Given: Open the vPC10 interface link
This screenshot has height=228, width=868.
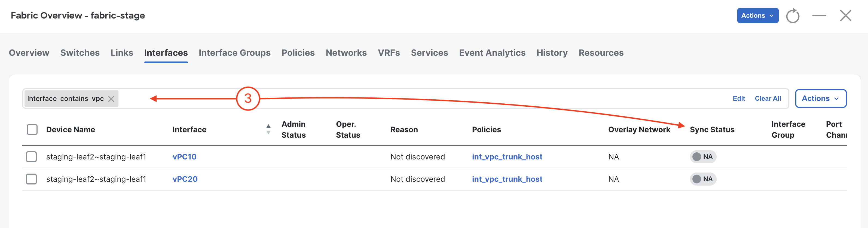Looking at the screenshot, I should click(185, 157).
